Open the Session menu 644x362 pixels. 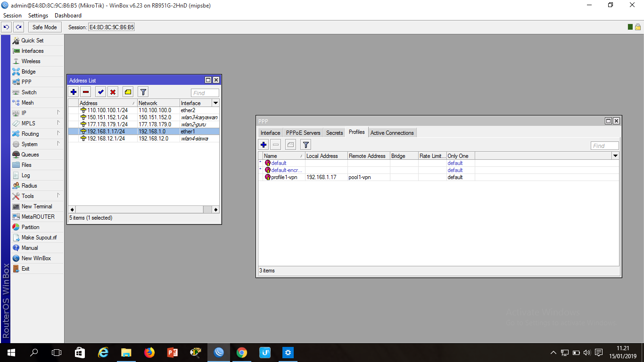pyautogui.click(x=12, y=16)
